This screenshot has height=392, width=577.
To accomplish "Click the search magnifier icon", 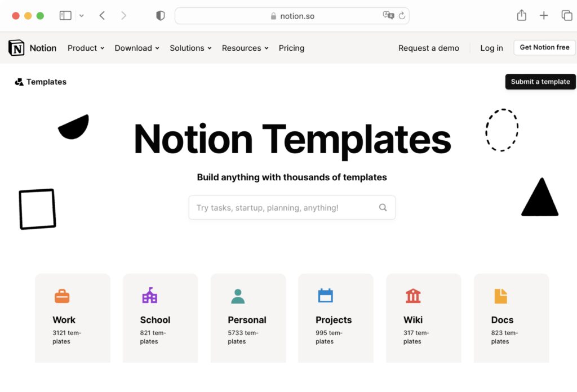I will pos(383,207).
